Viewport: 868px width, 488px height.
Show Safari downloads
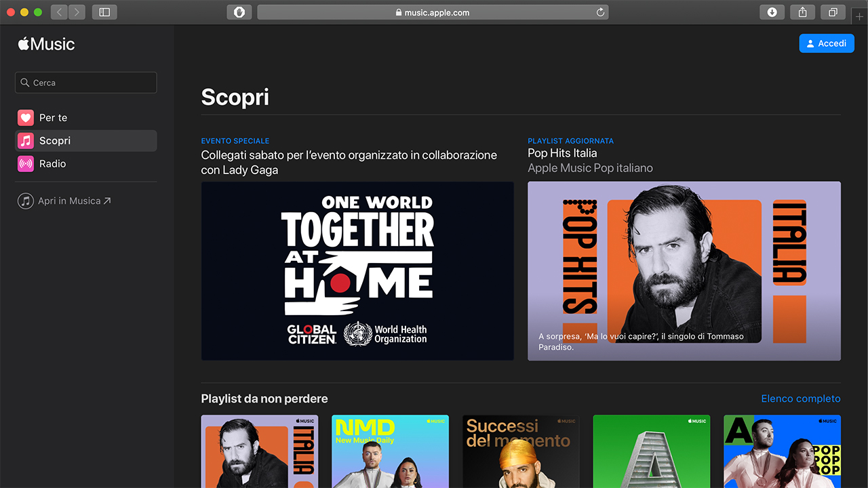tap(772, 12)
